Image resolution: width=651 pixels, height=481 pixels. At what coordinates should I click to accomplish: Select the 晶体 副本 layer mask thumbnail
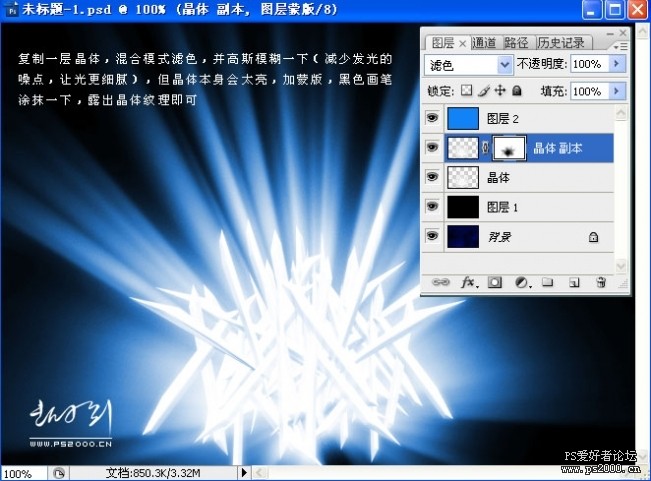[x=509, y=148]
